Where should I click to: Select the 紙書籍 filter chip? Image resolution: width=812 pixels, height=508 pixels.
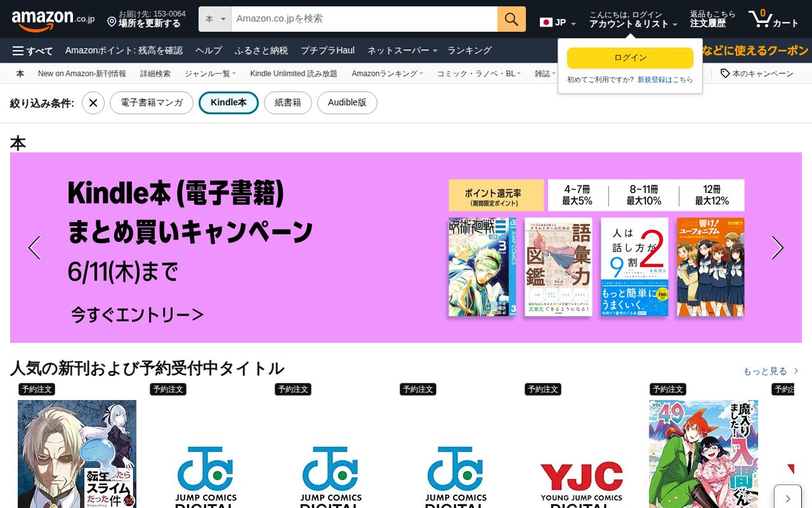(288, 103)
